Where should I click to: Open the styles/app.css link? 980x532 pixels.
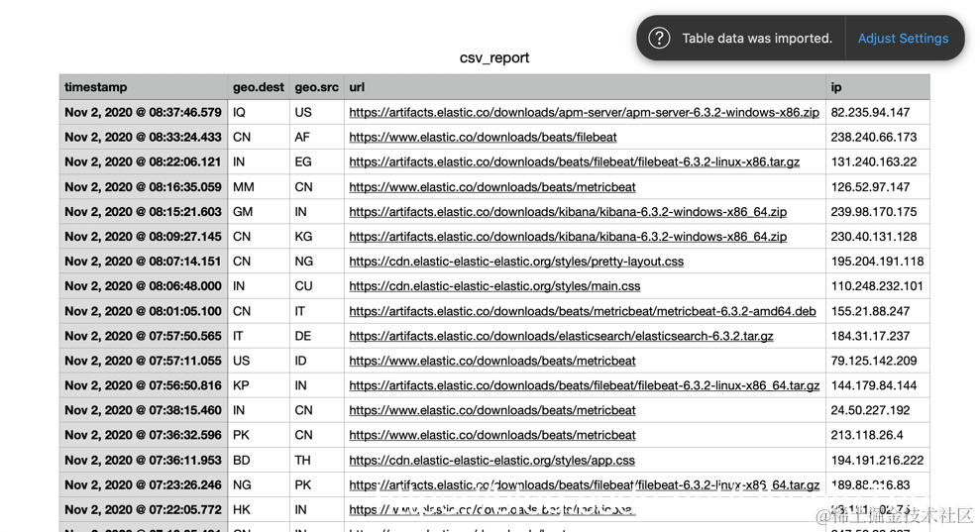click(491, 460)
